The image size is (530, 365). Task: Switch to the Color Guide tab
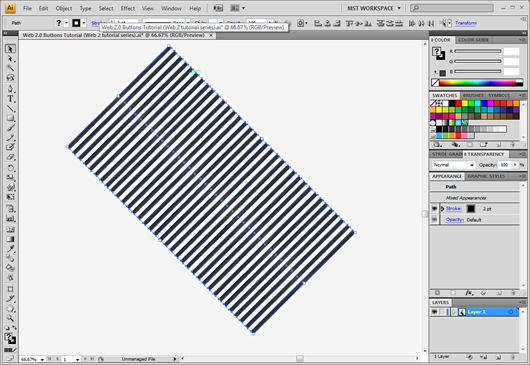click(x=473, y=40)
